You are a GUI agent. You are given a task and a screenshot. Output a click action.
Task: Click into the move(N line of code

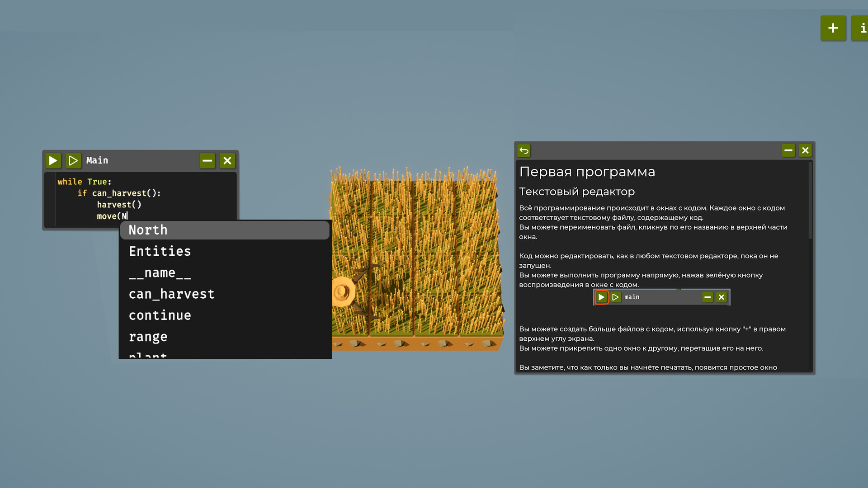click(x=112, y=216)
